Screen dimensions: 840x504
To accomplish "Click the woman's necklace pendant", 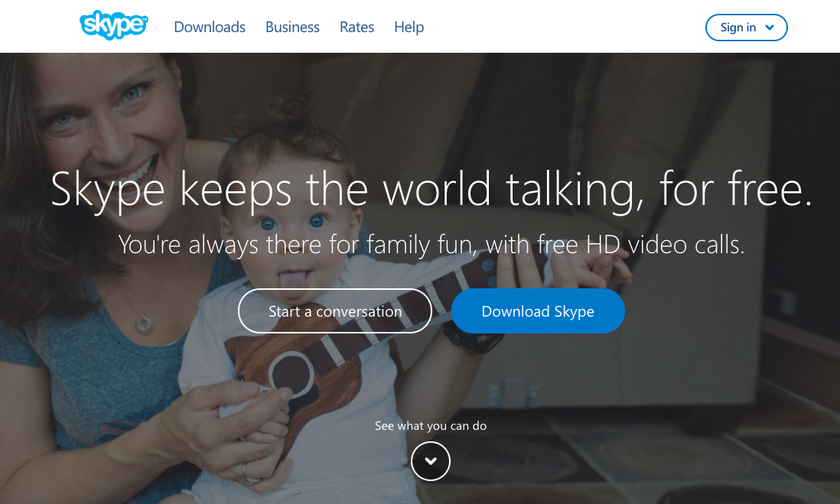I will click(143, 324).
